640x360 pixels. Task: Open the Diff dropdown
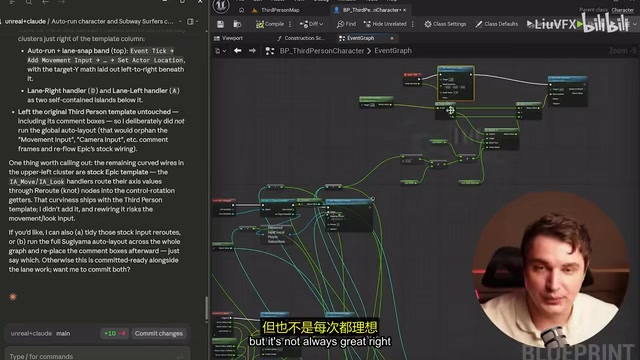(x=311, y=24)
